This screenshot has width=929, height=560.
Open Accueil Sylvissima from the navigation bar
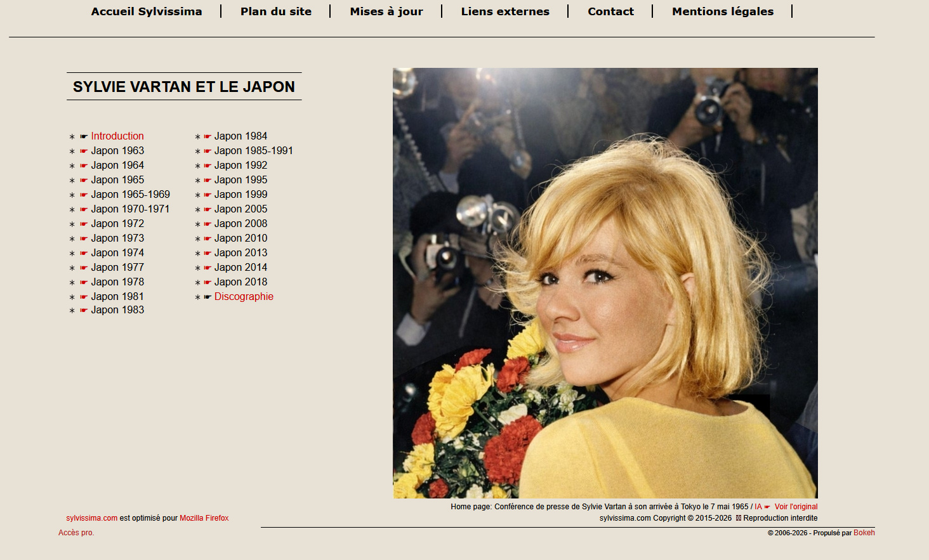[147, 11]
